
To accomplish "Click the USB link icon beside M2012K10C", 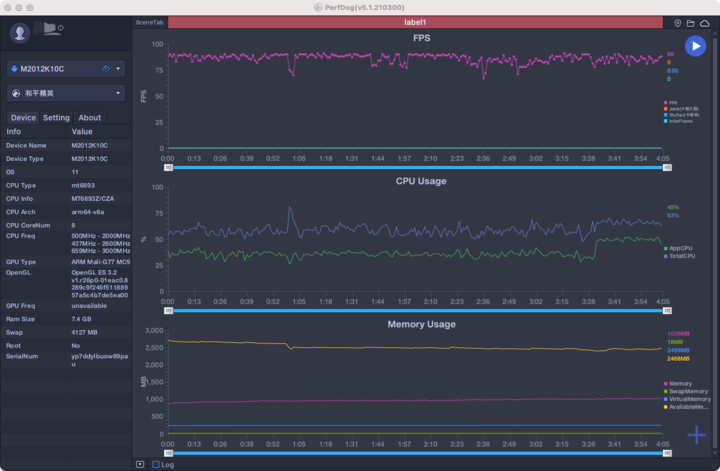I will coord(106,69).
